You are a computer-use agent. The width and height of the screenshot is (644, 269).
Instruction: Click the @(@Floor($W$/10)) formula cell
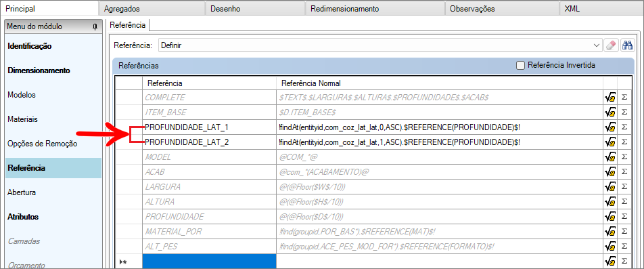[440, 187]
